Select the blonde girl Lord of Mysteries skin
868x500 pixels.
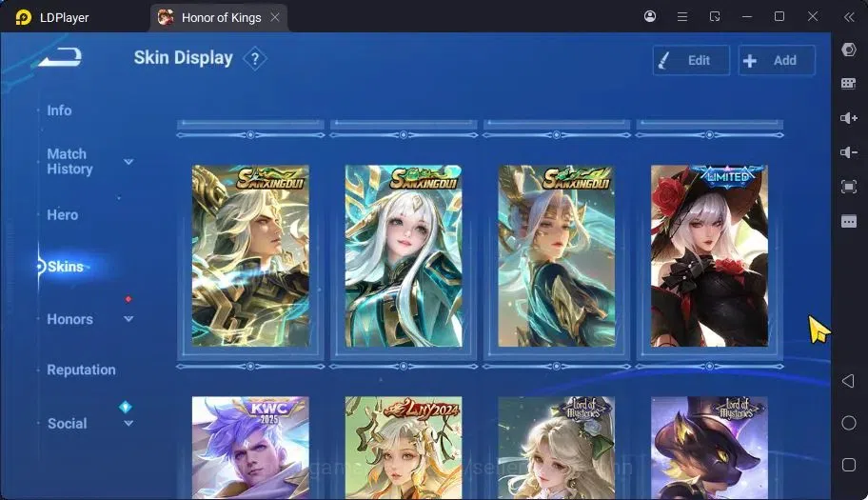[557, 448]
